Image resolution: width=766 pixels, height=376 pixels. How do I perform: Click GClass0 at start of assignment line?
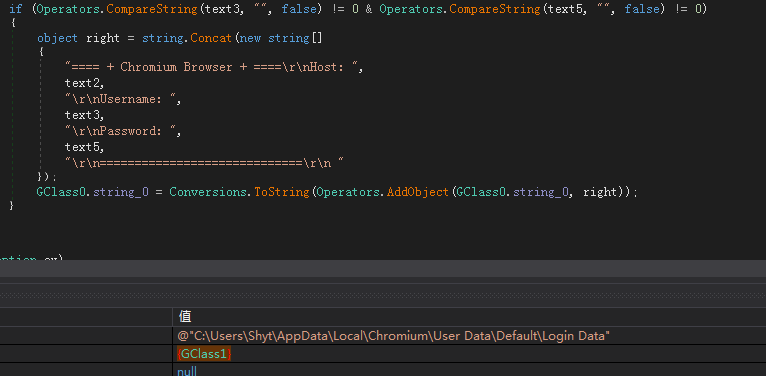[x=63, y=192]
